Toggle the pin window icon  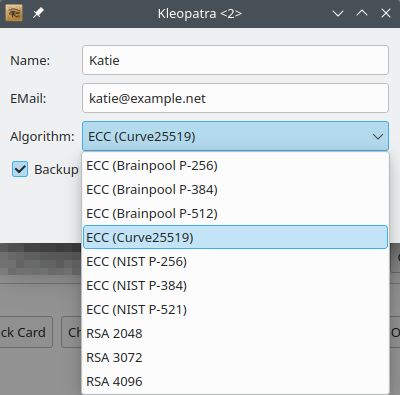[38, 13]
